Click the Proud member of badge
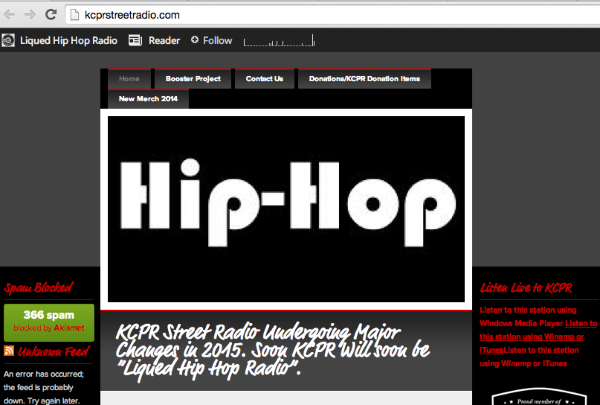 (x=539, y=398)
